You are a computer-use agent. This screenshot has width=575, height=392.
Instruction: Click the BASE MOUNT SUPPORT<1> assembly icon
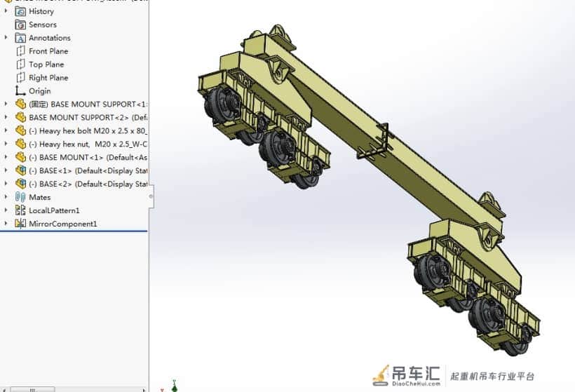(x=20, y=104)
